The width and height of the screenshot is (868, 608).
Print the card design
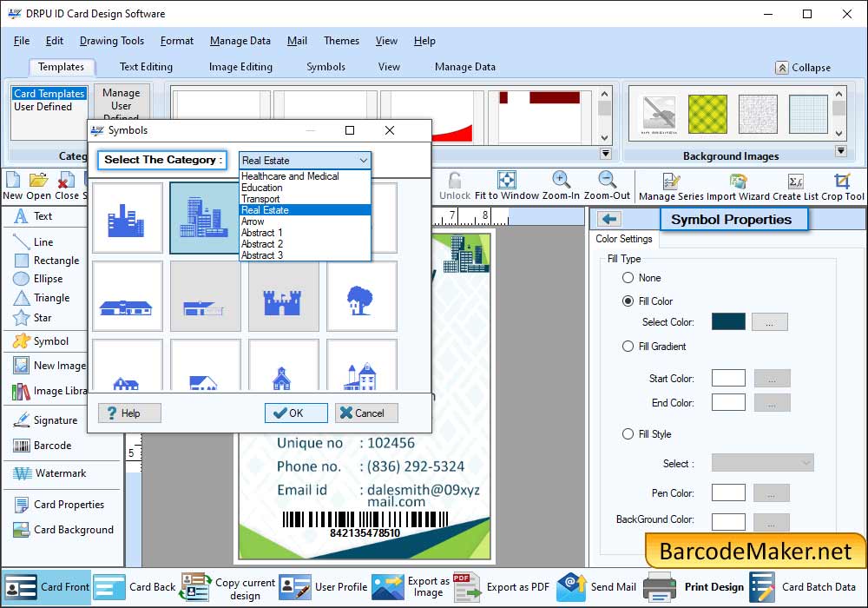(694, 587)
